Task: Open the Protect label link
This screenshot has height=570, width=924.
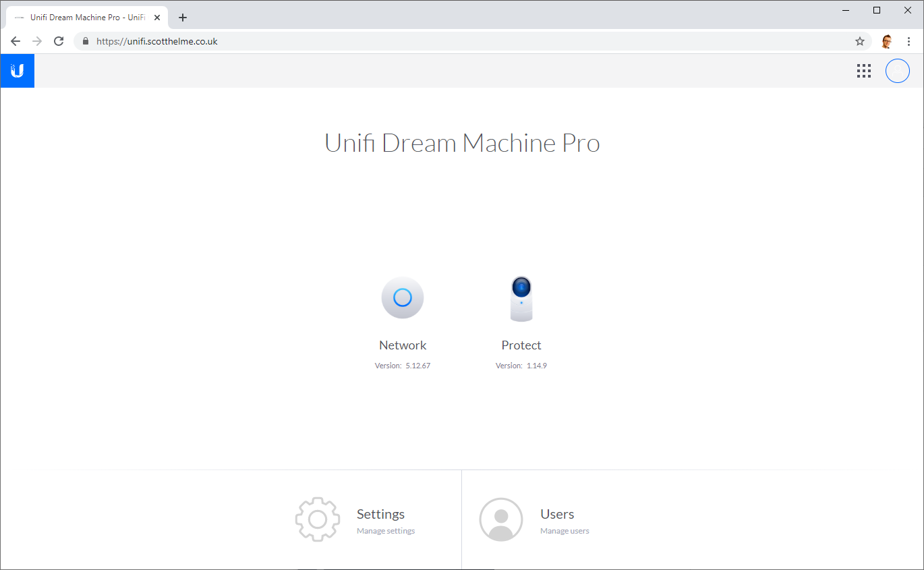Action: 521,345
